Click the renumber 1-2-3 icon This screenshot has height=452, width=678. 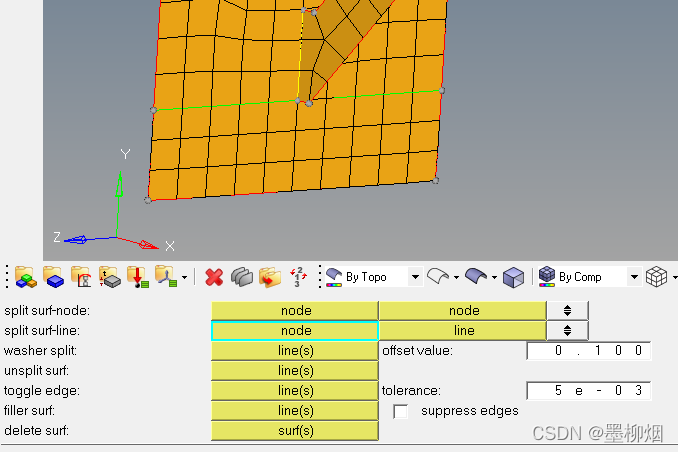click(298, 277)
